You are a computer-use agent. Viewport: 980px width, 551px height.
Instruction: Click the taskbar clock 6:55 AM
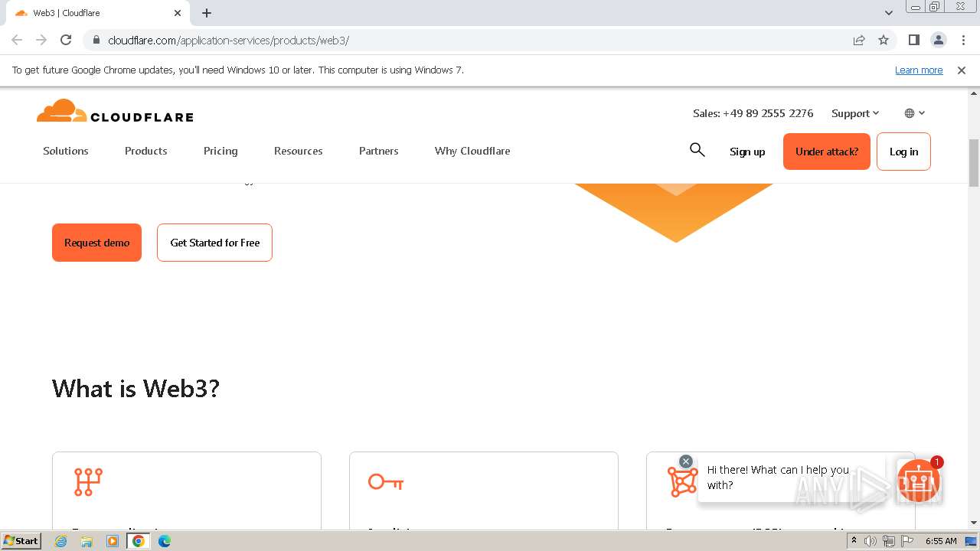(941, 541)
